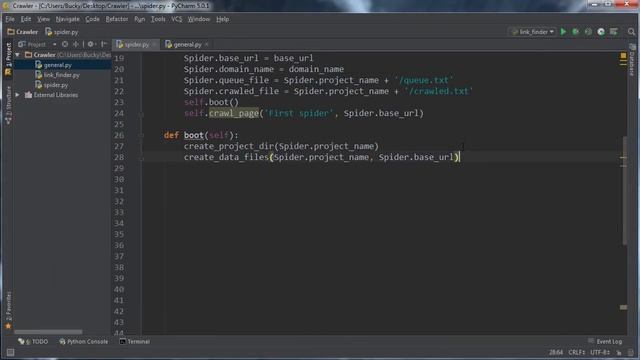The width and height of the screenshot is (640, 360).
Task: Open the Database tool window side tab
Action: (x=632, y=60)
